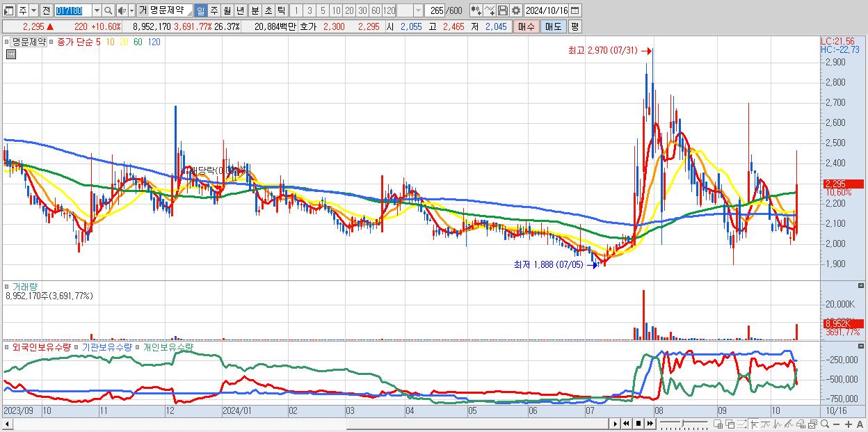Choose the 10 interval button
The image size is (868, 432).
pos(336,10)
